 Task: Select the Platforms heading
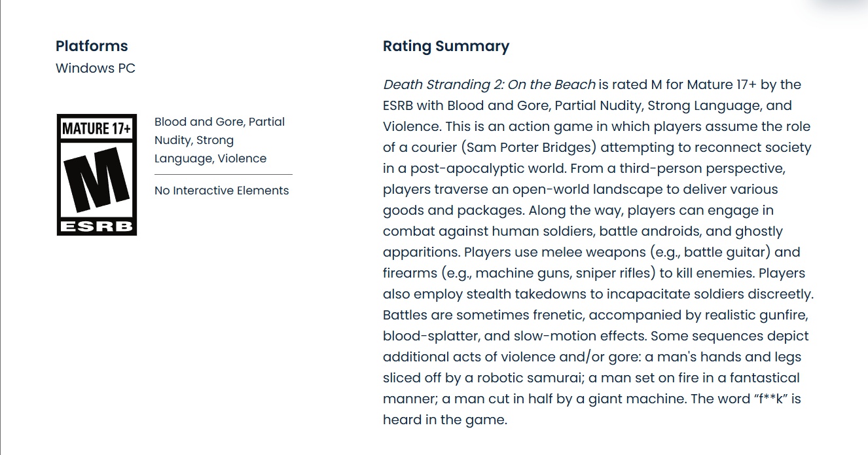pyautogui.click(x=92, y=46)
